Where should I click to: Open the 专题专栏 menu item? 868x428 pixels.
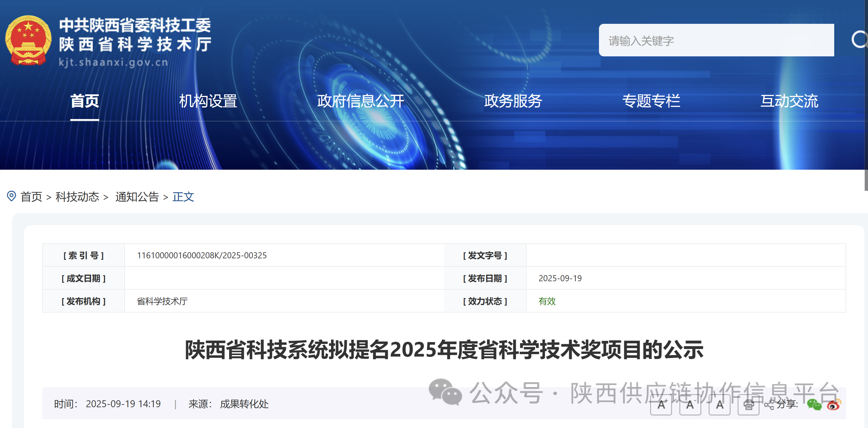(x=651, y=101)
